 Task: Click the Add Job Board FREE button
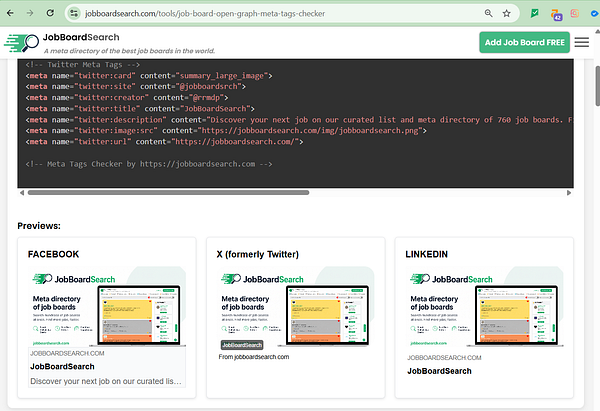524,42
